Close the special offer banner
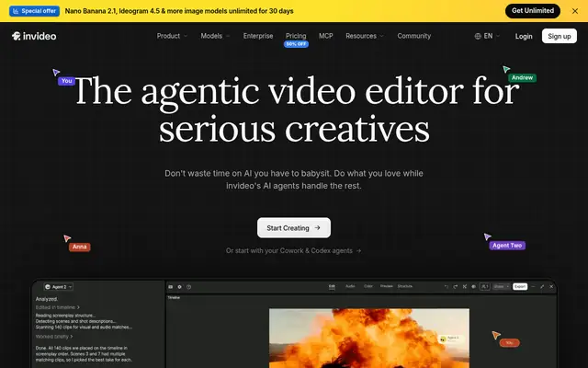Viewport: 588px width, 368px height. coord(575,11)
